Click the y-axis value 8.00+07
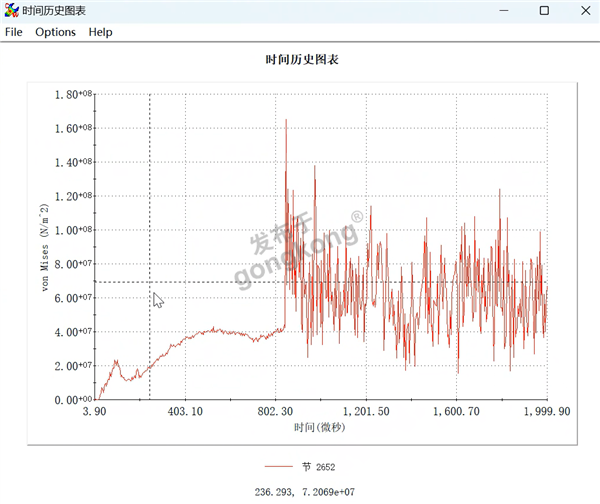The image size is (600, 504). click(x=73, y=264)
